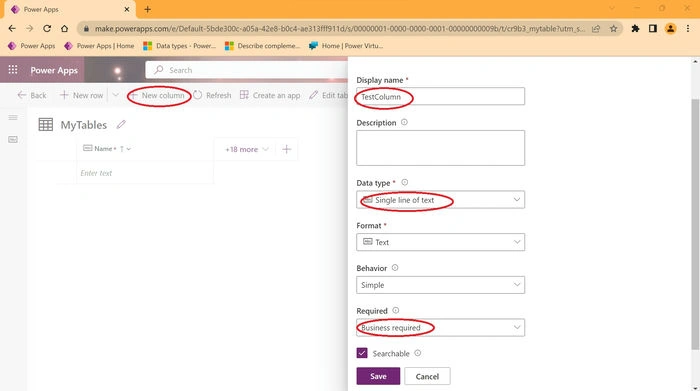The image size is (700, 391).
Task: Toggle the Searchable checkbox
Action: click(362, 353)
